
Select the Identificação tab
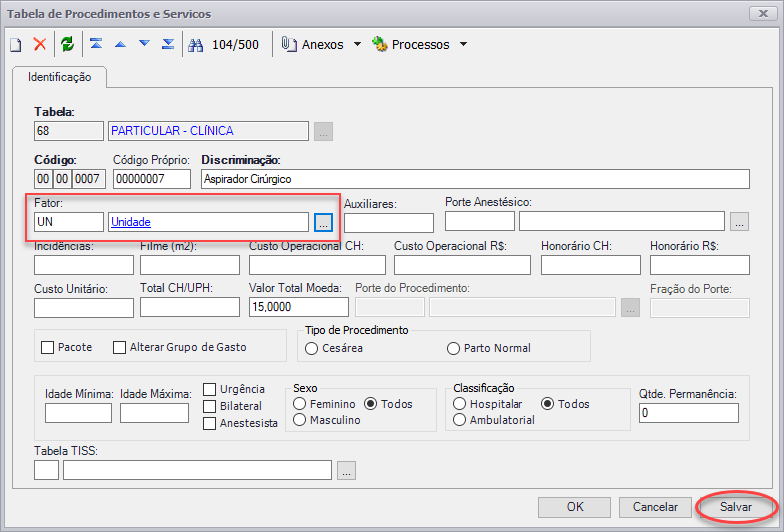click(x=60, y=77)
